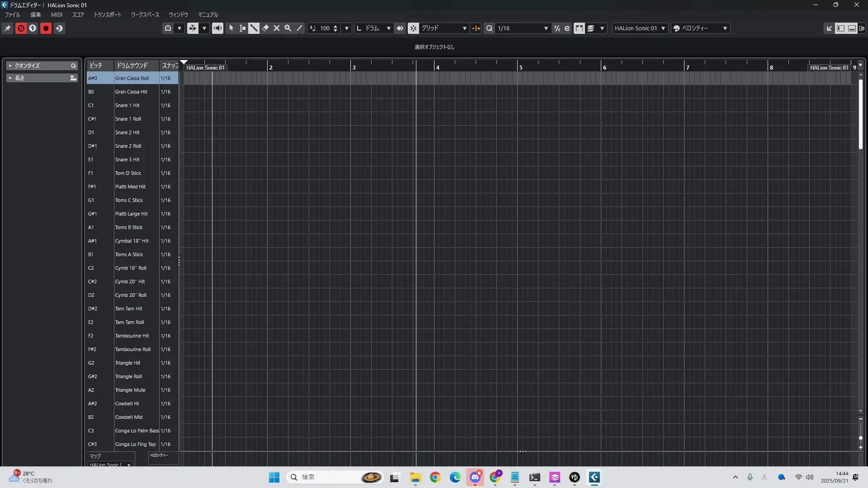Image resolution: width=868 pixels, height=488 pixels.
Task: Select the Erase tool
Action: (265, 28)
